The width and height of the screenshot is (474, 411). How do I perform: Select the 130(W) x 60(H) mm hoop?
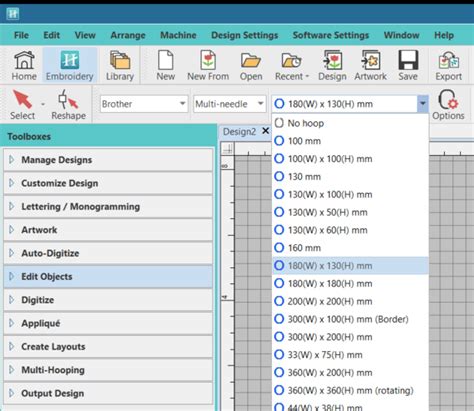pyautogui.click(x=350, y=230)
